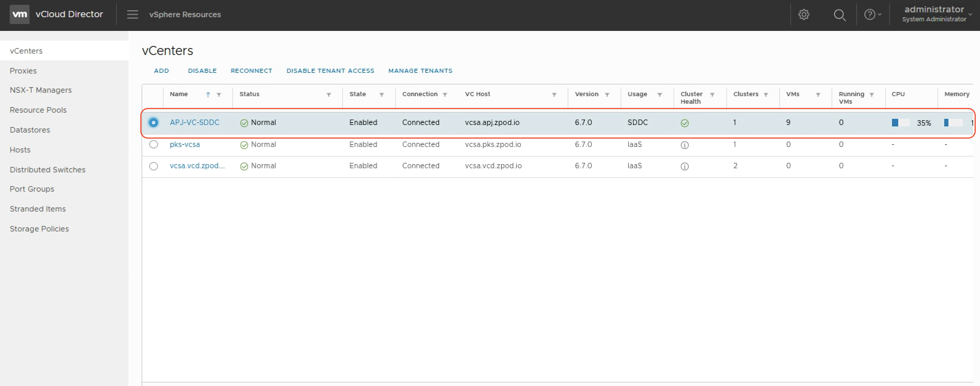Viewport: 980px width, 386px height.
Task: Click the RECONNECT button
Action: tap(251, 71)
